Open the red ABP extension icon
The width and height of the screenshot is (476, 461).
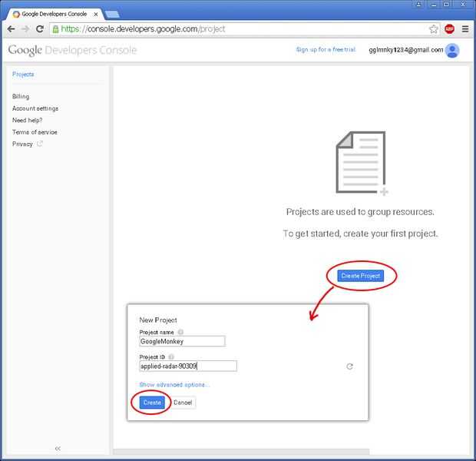(x=449, y=29)
